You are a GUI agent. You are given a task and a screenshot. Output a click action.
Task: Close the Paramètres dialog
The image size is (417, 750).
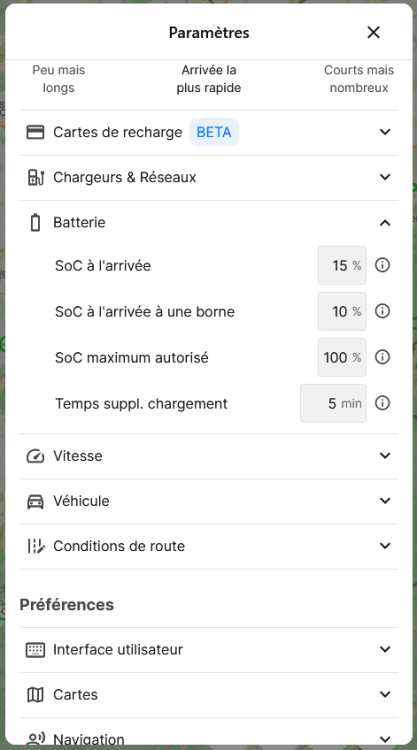point(373,33)
